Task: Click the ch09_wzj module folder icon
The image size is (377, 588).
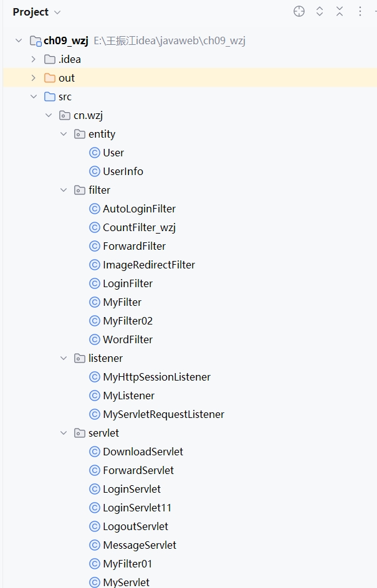Action: (36, 41)
